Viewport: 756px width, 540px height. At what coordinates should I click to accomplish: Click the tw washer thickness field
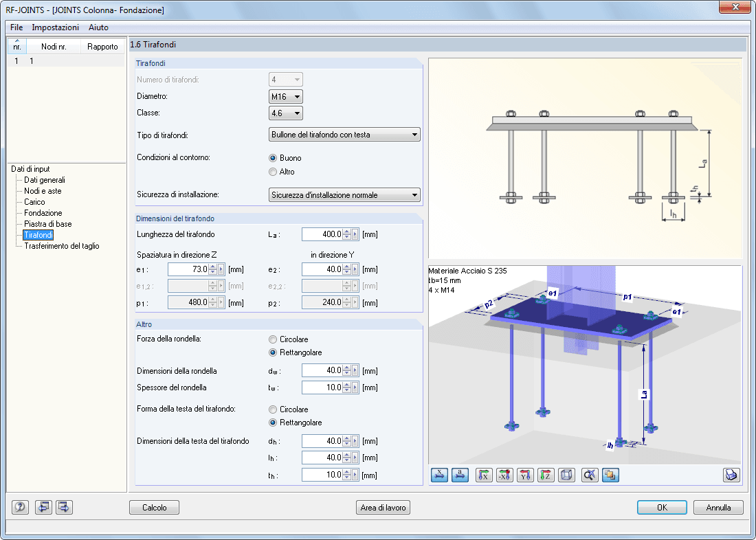tap(322, 387)
